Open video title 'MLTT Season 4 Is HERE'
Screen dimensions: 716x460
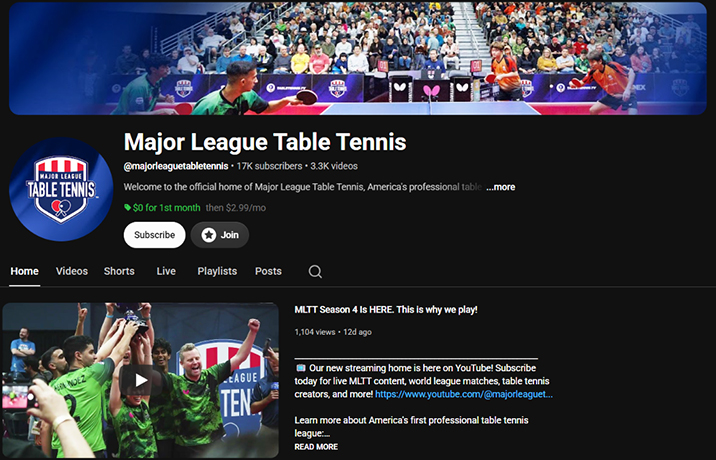tap(386, 310)
